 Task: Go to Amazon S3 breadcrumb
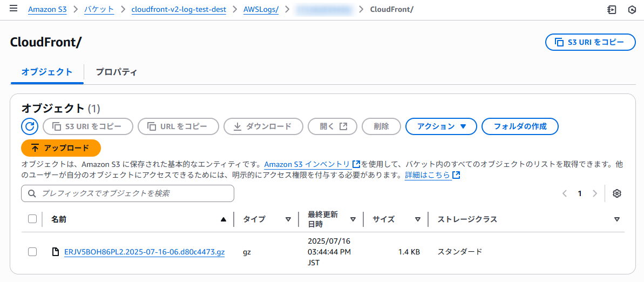click(x=47, y=10)
